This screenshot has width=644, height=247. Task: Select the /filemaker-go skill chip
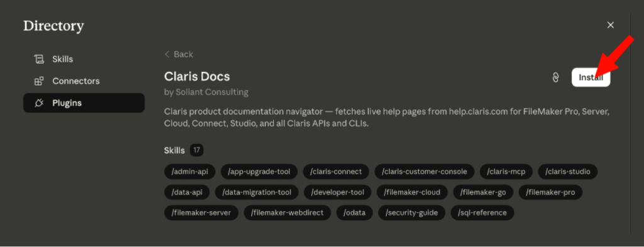(x=483, y=192)
